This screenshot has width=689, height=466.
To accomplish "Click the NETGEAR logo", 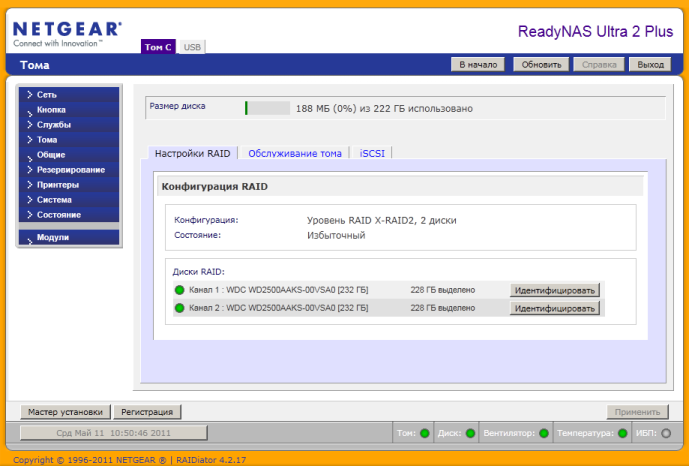I will pyautogui.click(x=67, y=34).
